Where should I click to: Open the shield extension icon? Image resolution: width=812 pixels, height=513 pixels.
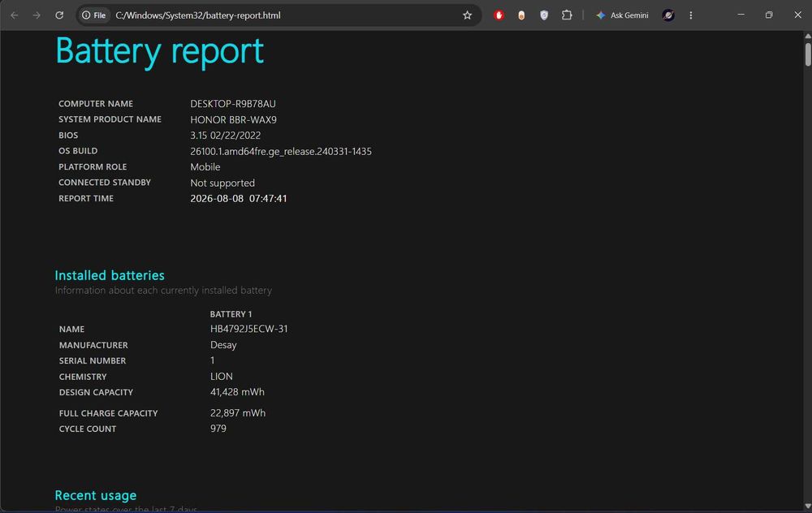[x=544, y=15]
